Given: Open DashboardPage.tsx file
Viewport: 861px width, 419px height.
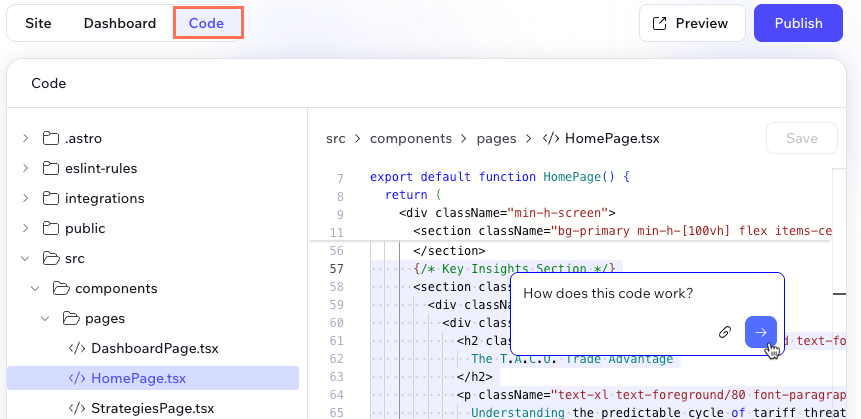Looking at the screenshot, I should tap(155, 348).
